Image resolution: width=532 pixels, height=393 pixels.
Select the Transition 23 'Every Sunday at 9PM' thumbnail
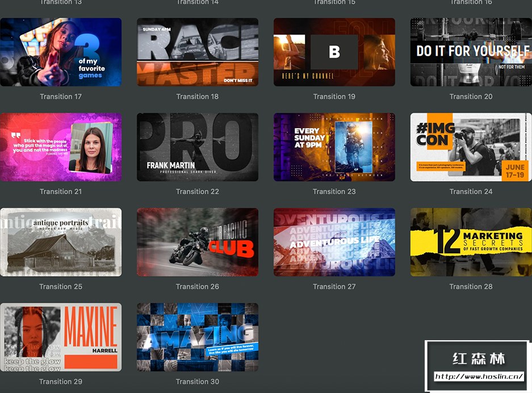[x=334, y=147]
